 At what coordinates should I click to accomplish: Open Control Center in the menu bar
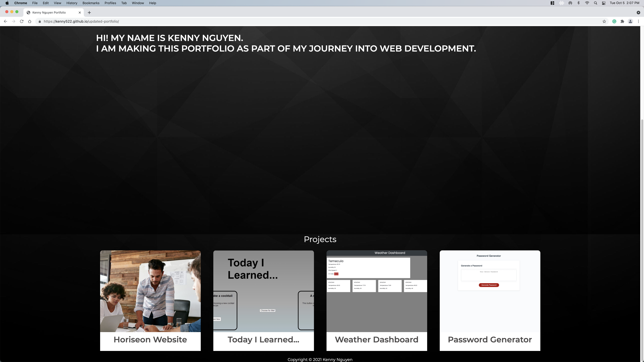[604, 3]
